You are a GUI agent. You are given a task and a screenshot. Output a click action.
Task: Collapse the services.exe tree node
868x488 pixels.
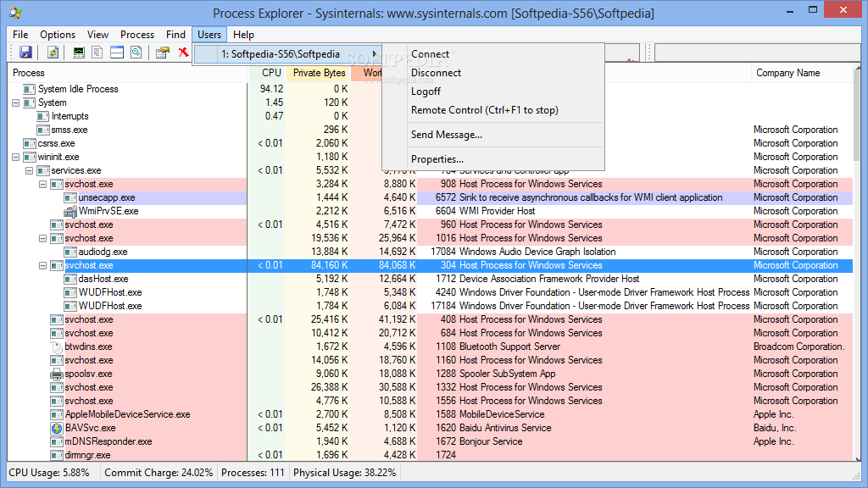tap(30, 170)
